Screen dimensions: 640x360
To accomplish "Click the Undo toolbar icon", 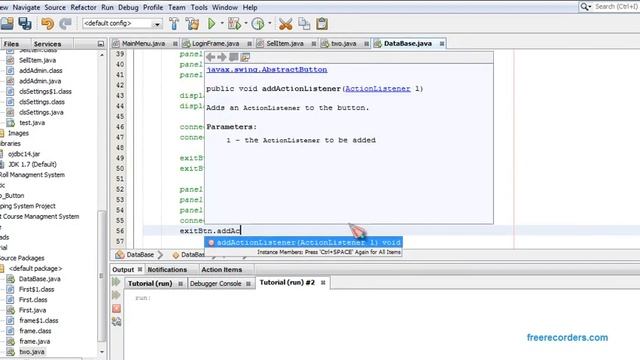I will click(x=47, y=24).
